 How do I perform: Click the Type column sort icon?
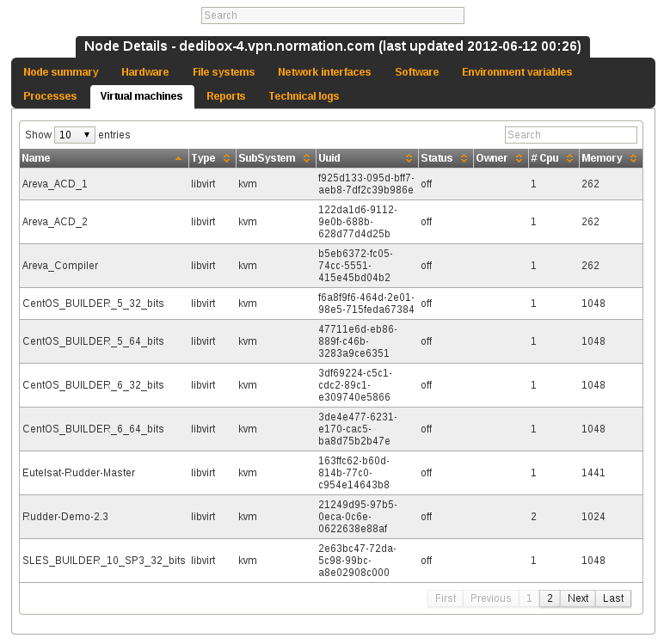click(226, 158)
